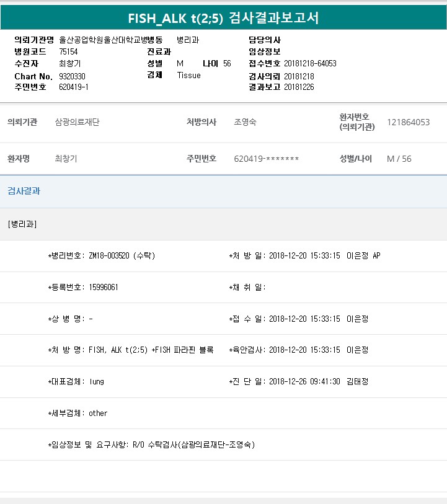Click the 결과보고 date 20181226
This screenshot has height=504, width=447.
[x=299, y=87]
